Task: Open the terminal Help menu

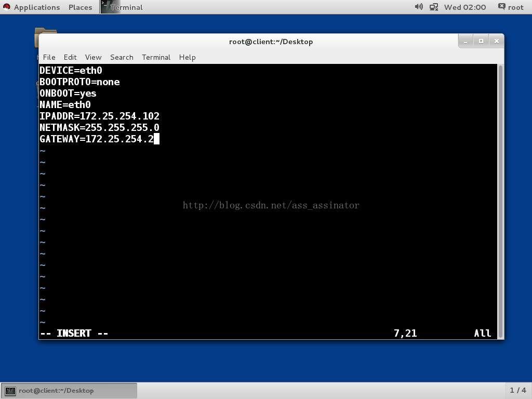Action: [187, 57]
